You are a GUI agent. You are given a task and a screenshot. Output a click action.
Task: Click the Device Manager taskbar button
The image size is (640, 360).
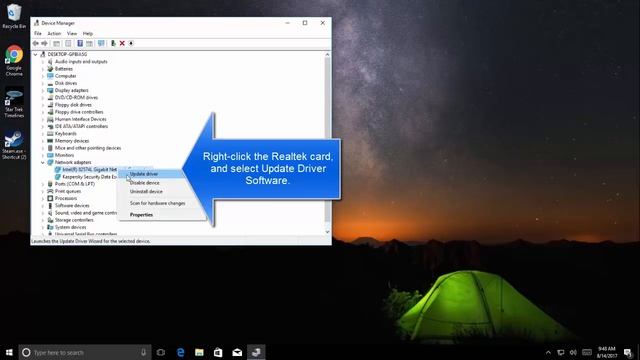coord(256,352)
